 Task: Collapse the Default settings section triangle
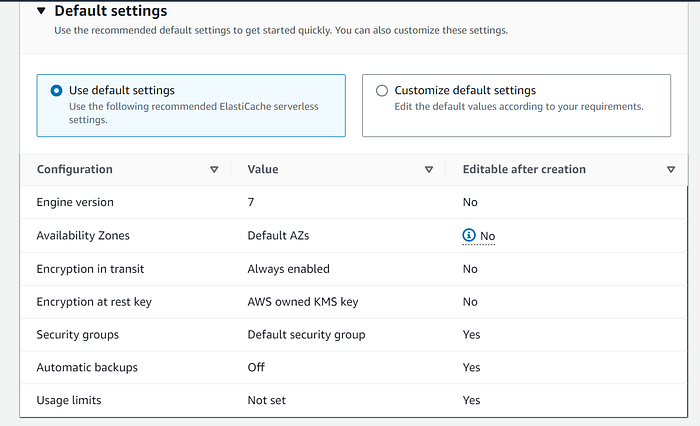40,11
